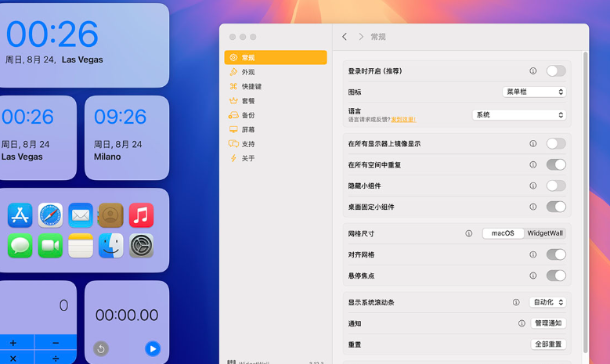The width and height of the screenshot is (610, 364).
Task: Click 全部重置 button
Action: pyautogui.click(x=548, y=344)
